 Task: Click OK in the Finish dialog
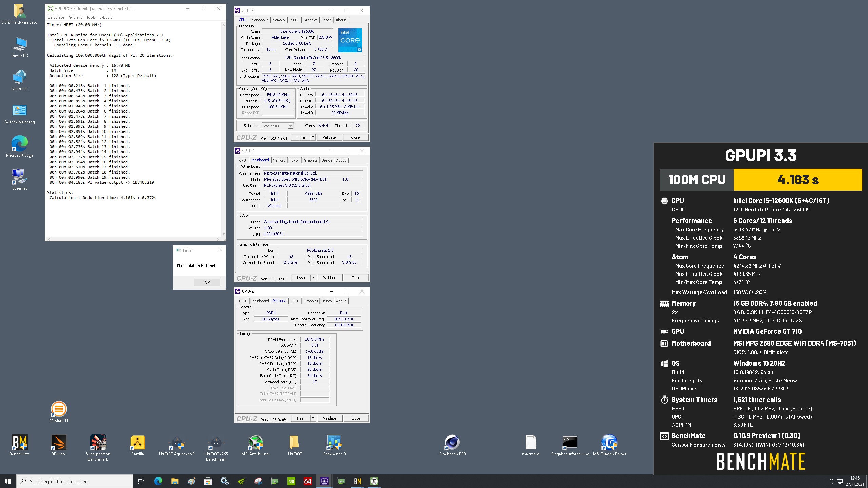tap(207, 282)
